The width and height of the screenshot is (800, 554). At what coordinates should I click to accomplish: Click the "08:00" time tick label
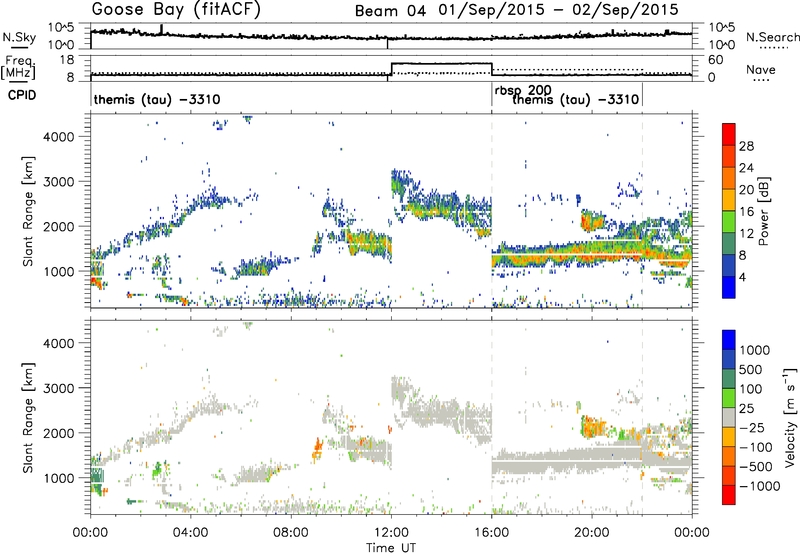(x=291, y=533)
